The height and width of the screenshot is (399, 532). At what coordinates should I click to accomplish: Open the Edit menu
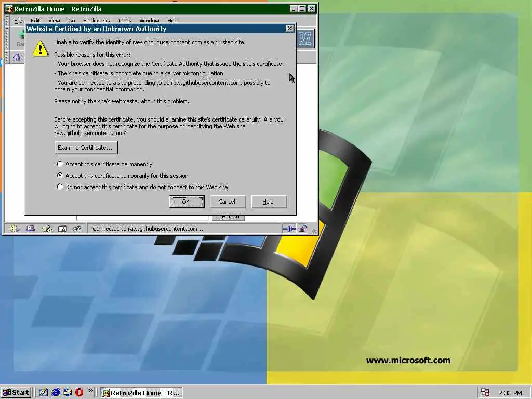tap(35, 21)
